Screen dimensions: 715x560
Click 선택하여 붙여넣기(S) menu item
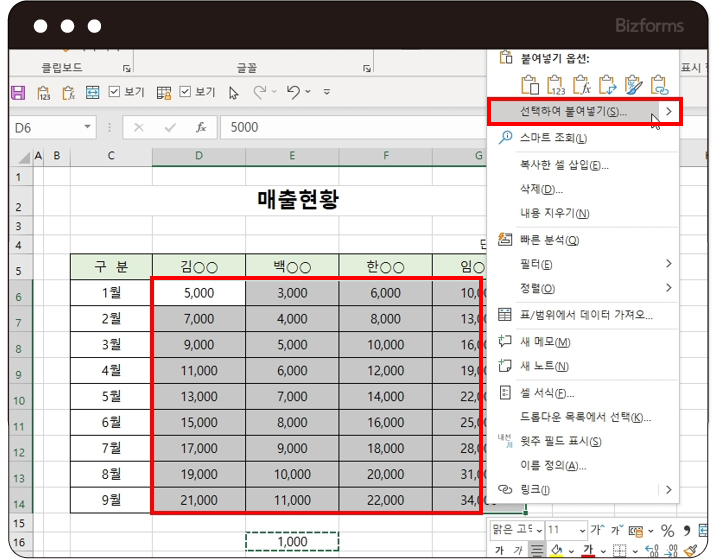(x=573, y=111)
